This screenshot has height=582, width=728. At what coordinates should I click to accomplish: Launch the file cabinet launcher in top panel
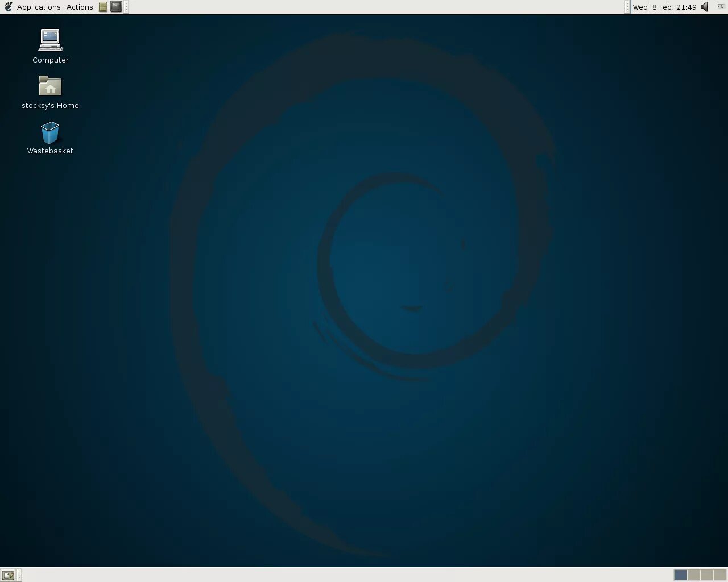(x=103, y=7)
